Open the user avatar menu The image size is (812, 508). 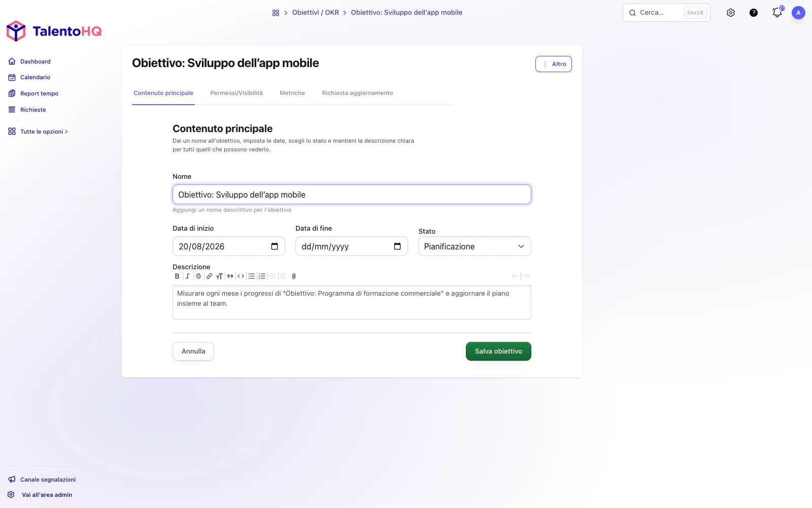click(798, 13)
